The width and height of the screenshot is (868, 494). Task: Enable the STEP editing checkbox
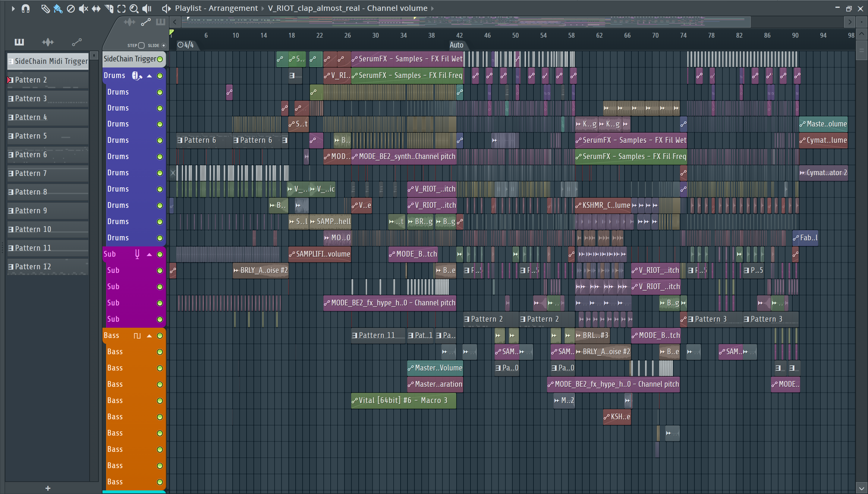(x=142, y=45)
